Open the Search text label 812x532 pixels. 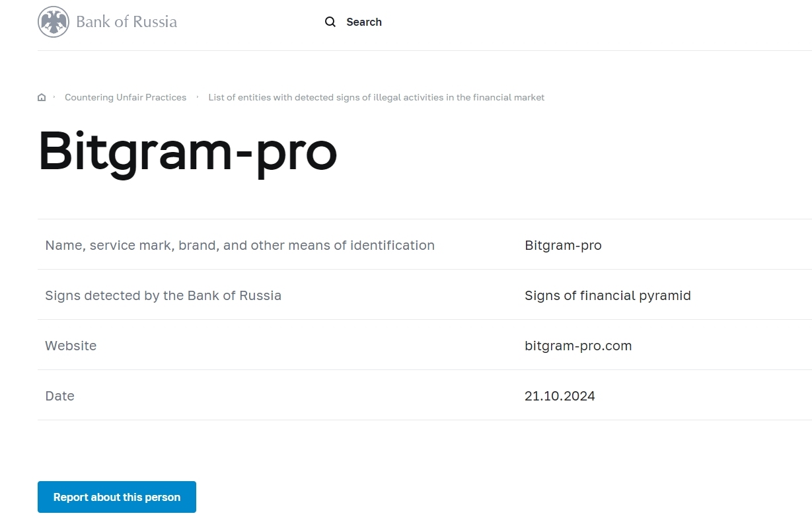pos(364,22)
